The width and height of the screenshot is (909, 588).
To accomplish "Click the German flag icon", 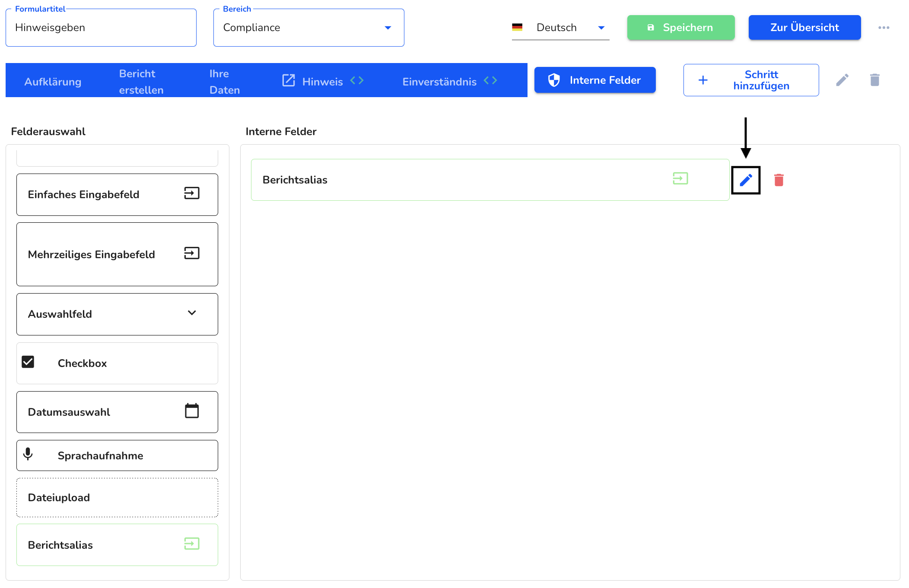I will click(x=517, y=27).
